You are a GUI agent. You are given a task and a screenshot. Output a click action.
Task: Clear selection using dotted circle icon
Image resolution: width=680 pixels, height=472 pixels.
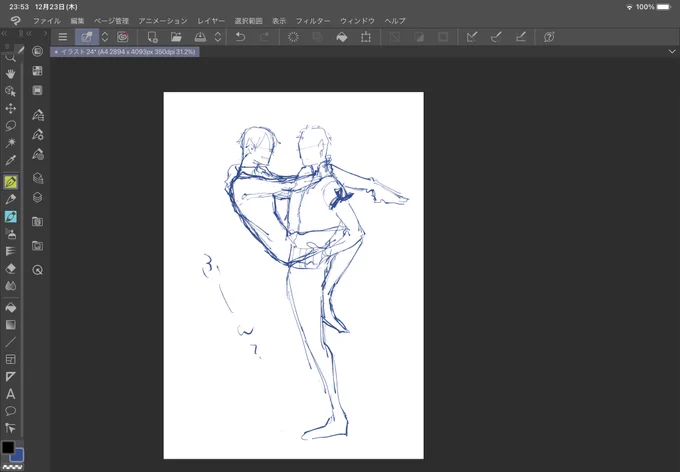pyautogui.click(x=293, y=37)
